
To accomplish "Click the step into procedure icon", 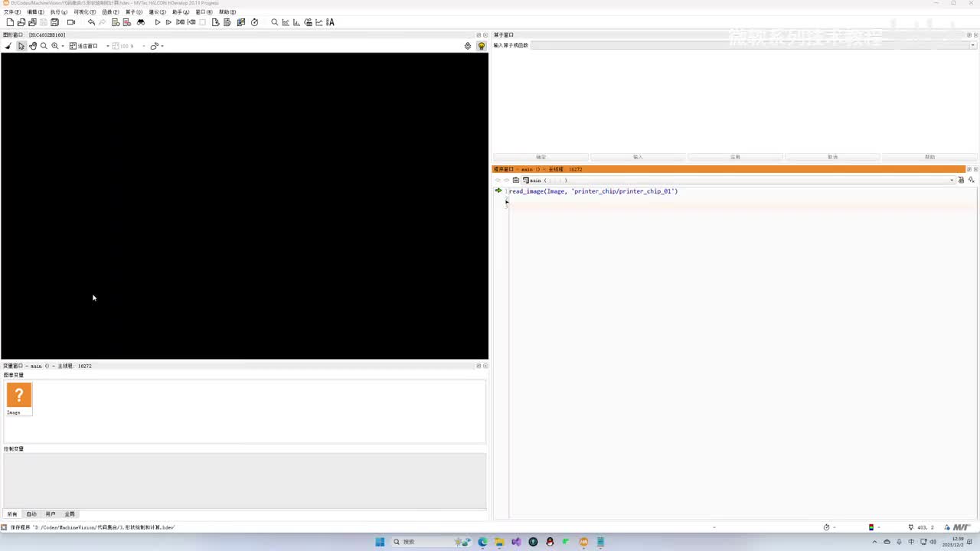I will [x=180, y=22].
